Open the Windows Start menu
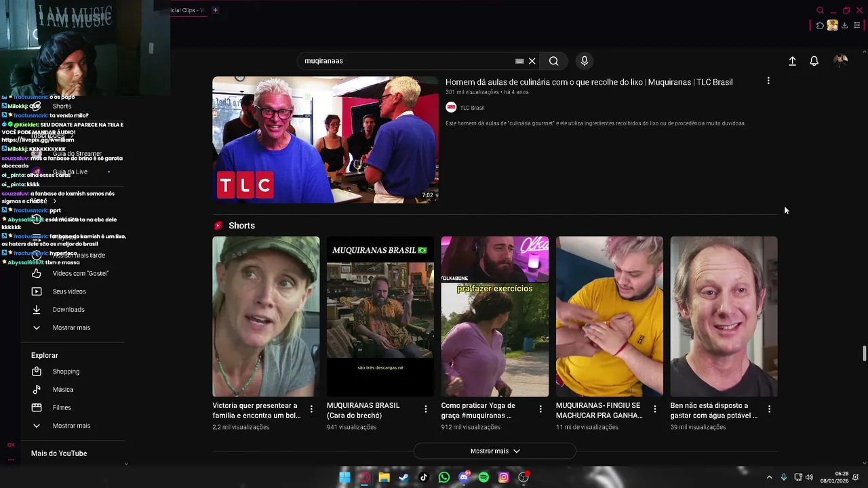This screenshot has height=488, width=868. tap(344, 477)
